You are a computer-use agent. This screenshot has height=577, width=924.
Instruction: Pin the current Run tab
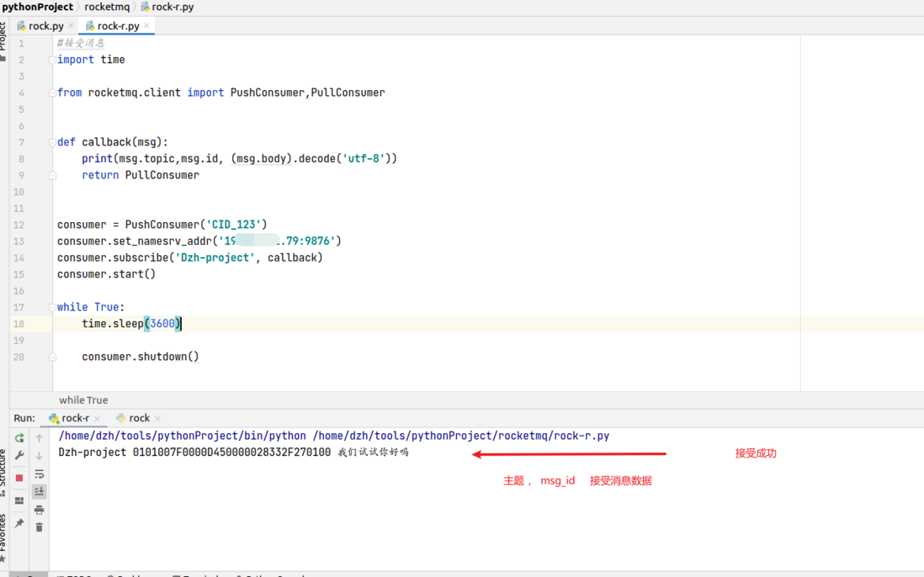tap(19, 523)
